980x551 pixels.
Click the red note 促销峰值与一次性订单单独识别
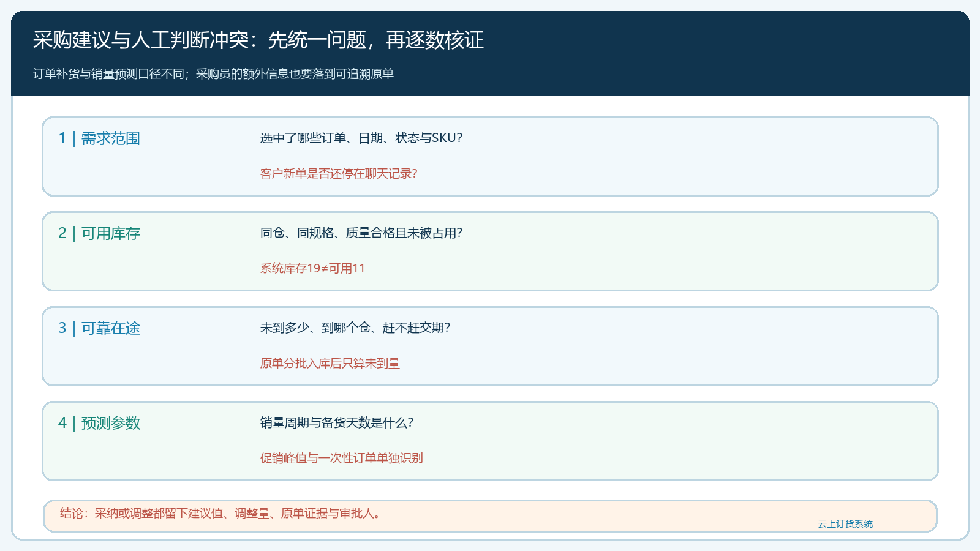pos(342,459)
